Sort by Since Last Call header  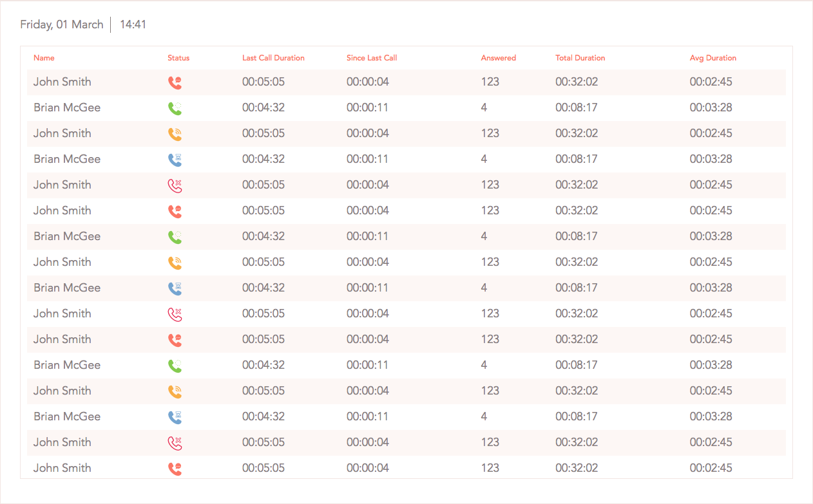coord(372,58)
